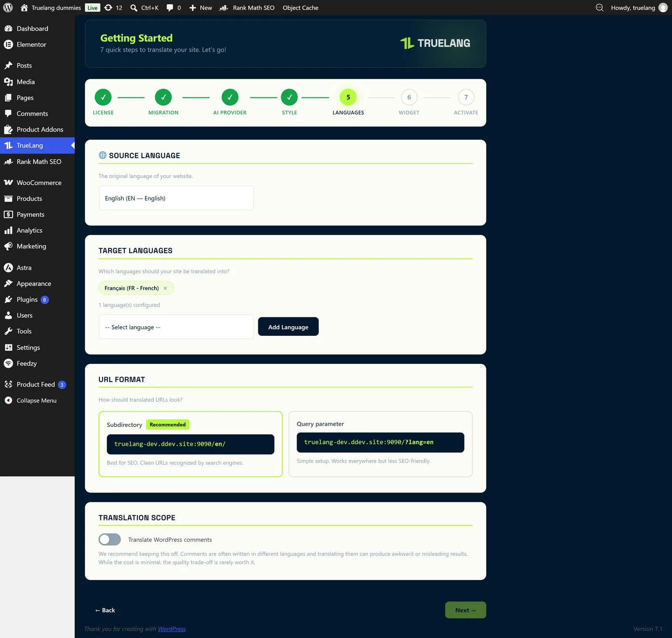This screenshot has width=672, height=638.
Task: Click the TrueLang logo icon in sidebar
Action: tap(8, 145)
